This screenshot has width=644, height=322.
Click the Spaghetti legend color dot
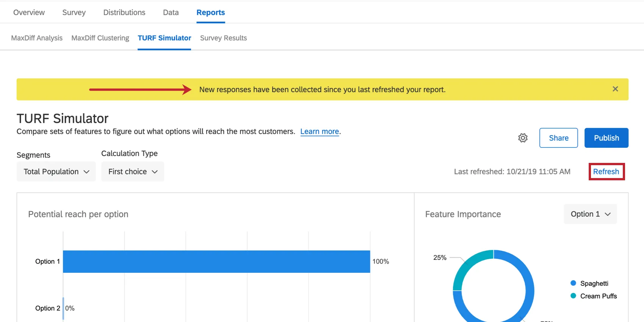[x=573, y=283]
